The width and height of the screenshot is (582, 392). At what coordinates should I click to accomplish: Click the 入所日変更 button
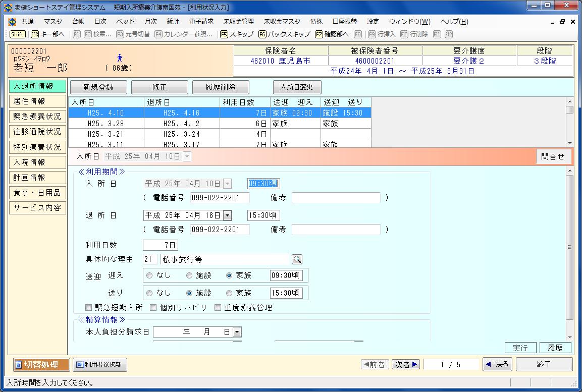[297, 87]
